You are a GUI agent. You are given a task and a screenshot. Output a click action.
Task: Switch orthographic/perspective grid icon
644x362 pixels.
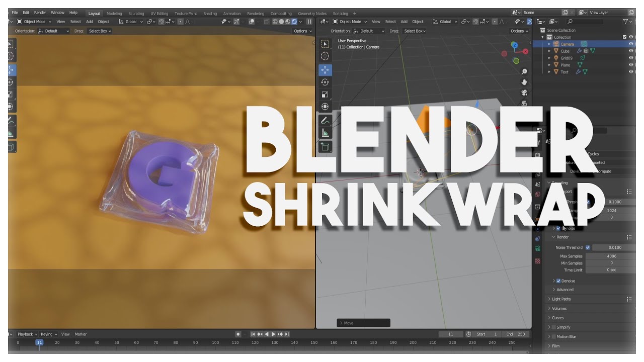tap(524, 103)
